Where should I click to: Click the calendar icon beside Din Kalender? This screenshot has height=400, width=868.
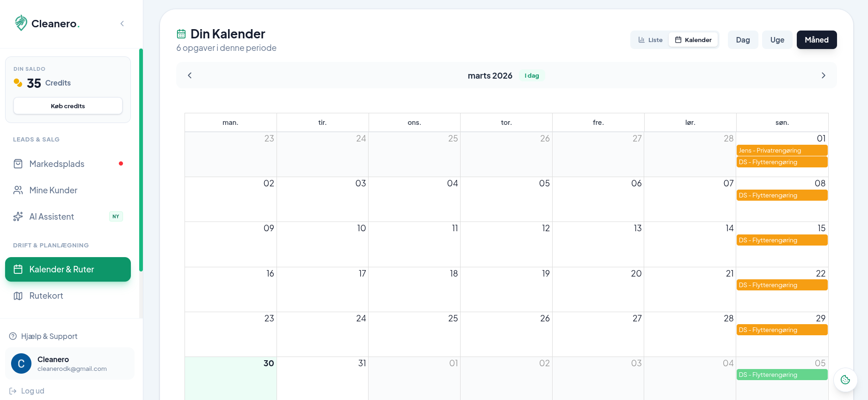click(x=181, y=34)
